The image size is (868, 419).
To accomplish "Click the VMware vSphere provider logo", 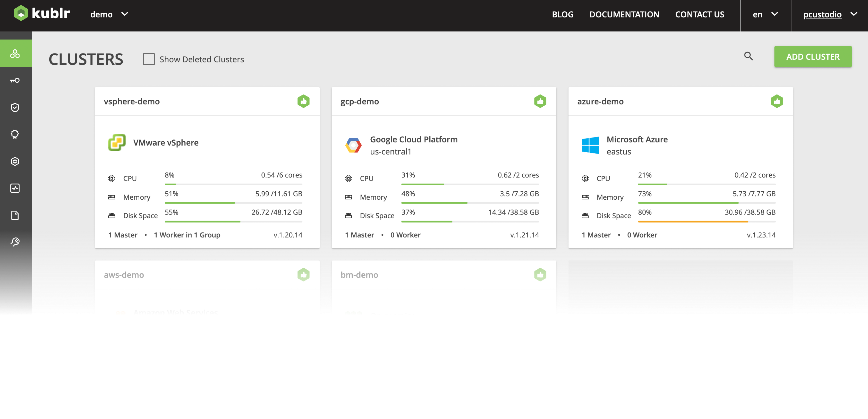I will [117, 142].
